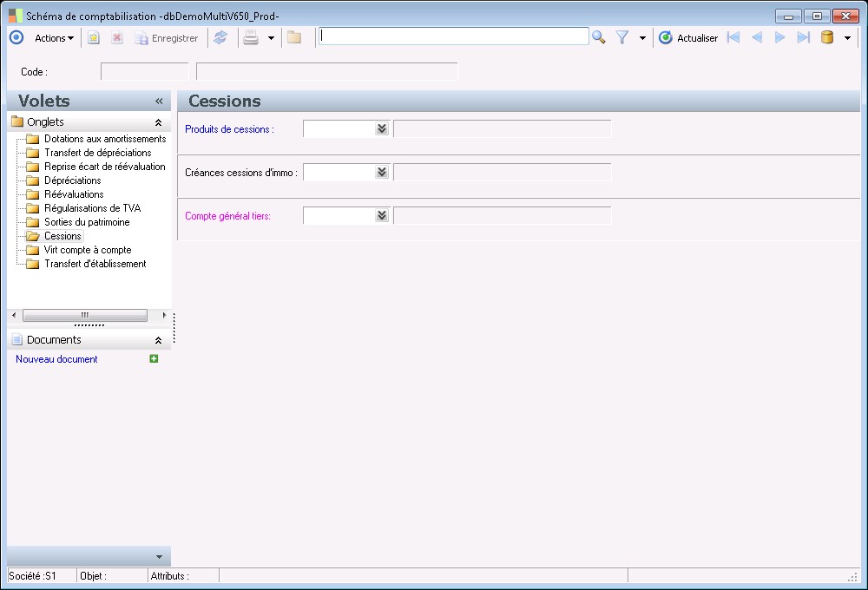The height and width of the screenshot is (590, 868).
Task: Open the database options dropdown arrow
Action: point(847,38)
